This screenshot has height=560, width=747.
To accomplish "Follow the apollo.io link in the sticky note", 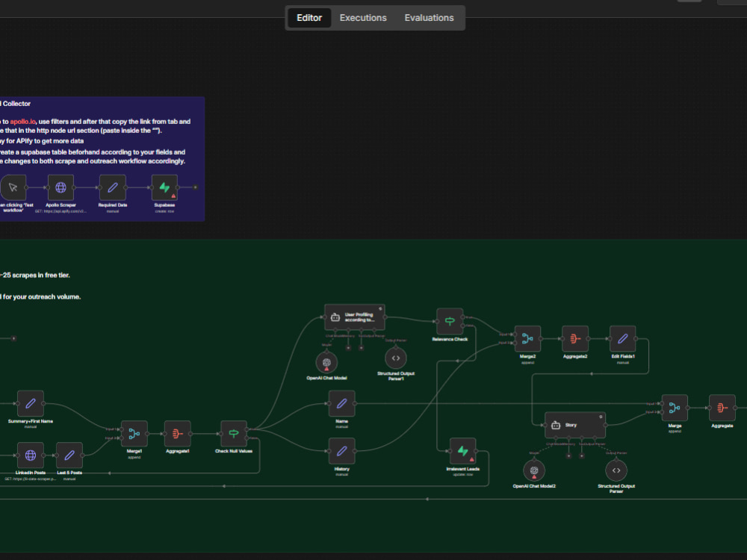I will tap(23, 122).
